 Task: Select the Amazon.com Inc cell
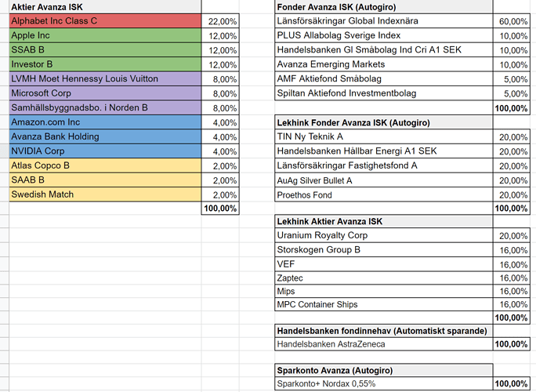pos(104,122)
